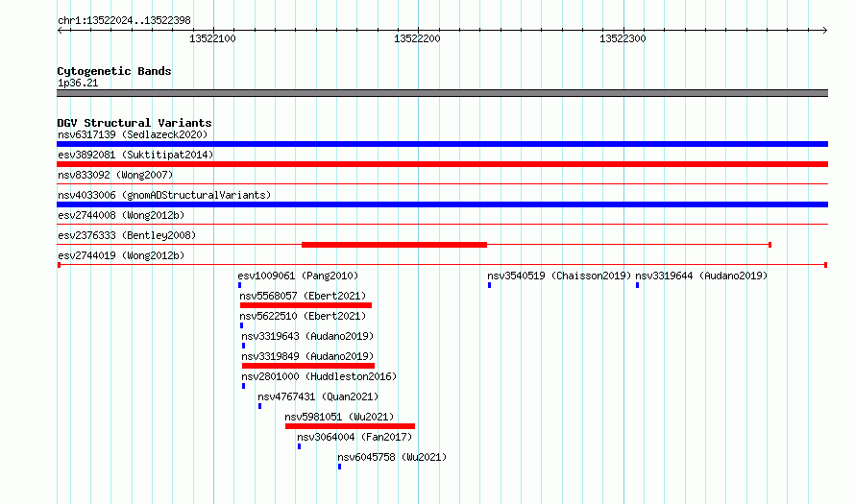Open nsv3540519 (Chaisson2019) variant
The image size is (855, 504).
click(x=559, y=276)
